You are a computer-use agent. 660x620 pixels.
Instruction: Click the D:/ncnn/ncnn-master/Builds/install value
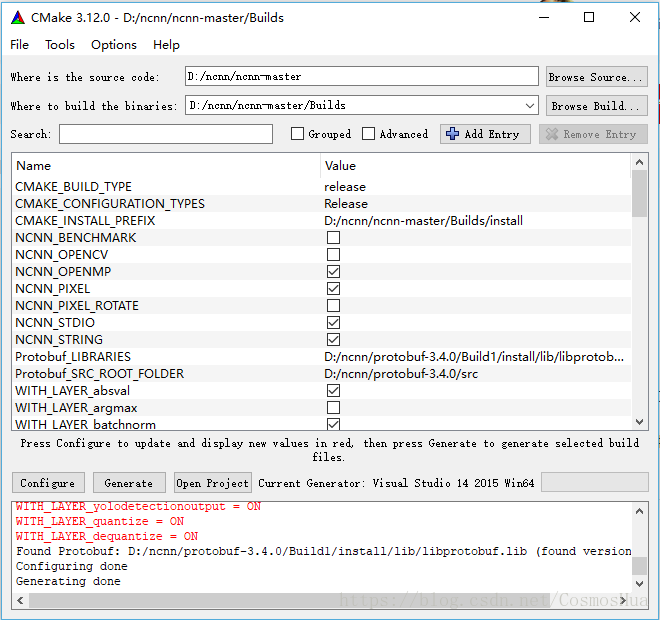423,221
